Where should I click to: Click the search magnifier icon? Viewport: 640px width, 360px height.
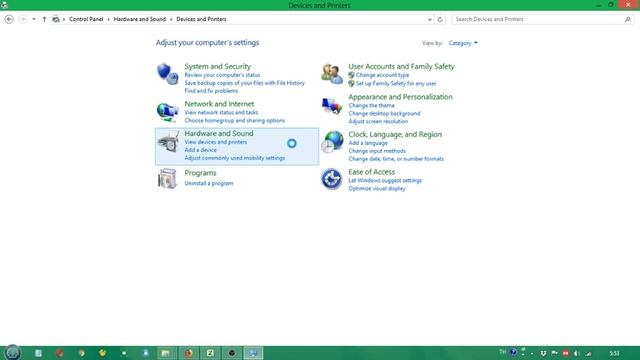point(627,19)
